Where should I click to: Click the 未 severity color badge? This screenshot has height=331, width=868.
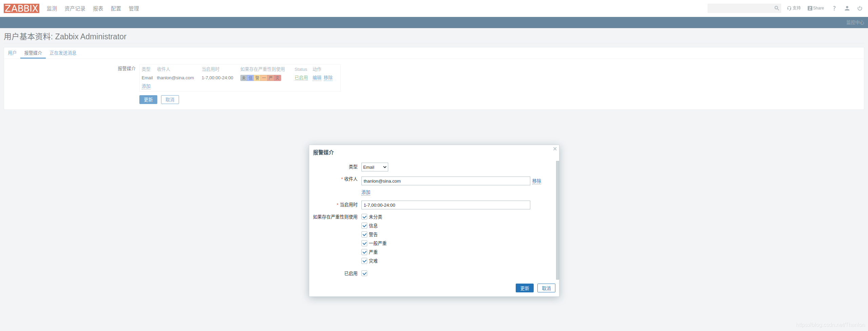(244, 78)
